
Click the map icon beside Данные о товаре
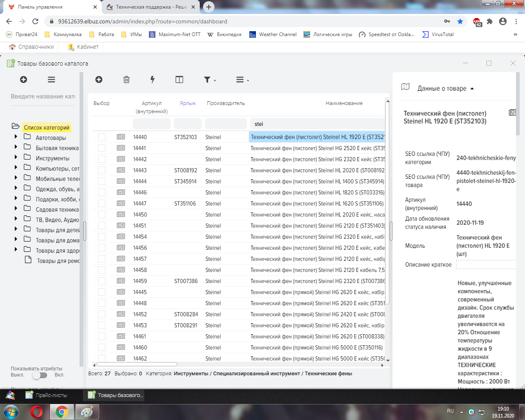[405, 87]
